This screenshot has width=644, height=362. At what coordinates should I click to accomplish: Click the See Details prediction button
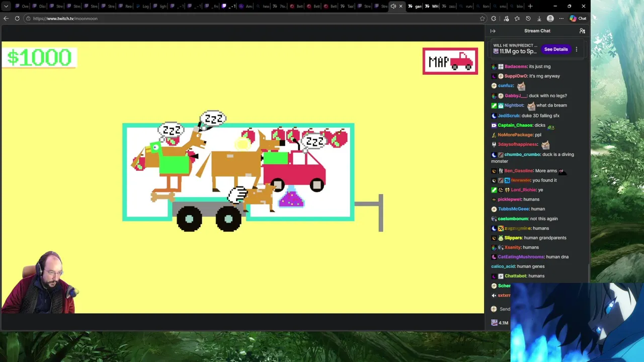[556, 49]
